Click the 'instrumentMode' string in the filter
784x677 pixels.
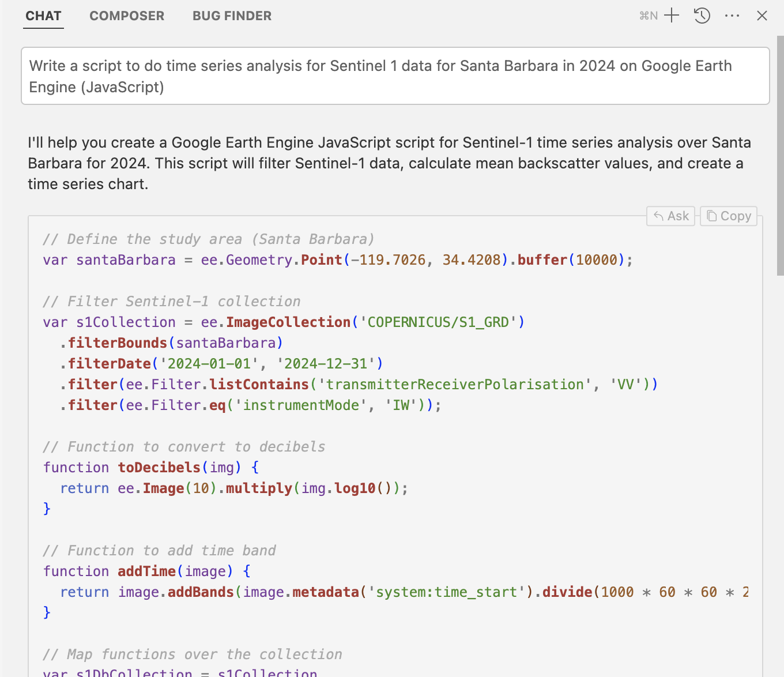(x=301, y=405)
